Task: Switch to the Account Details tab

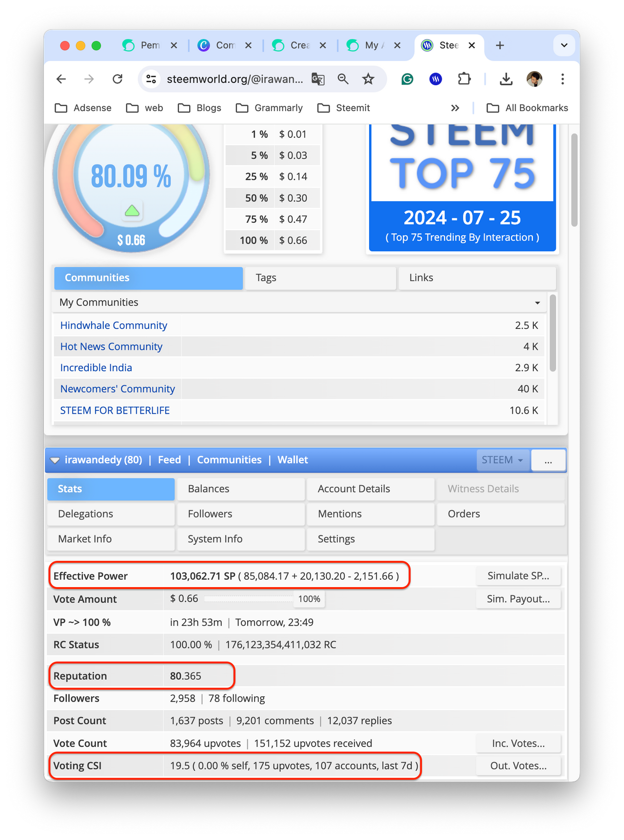Action: (371, 489)
